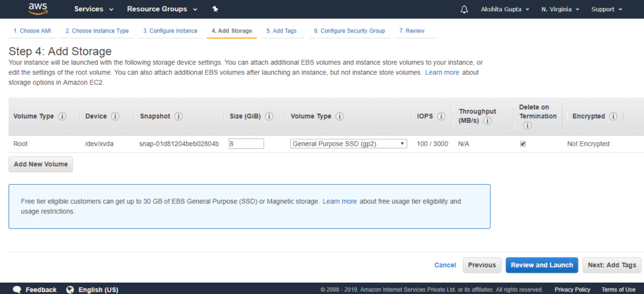
Task: Click info icon beside Size (GiB)
Action: 269,116
